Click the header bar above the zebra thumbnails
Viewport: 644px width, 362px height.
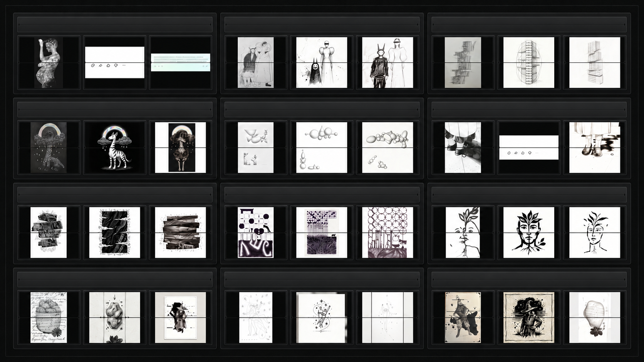point(115,110)
